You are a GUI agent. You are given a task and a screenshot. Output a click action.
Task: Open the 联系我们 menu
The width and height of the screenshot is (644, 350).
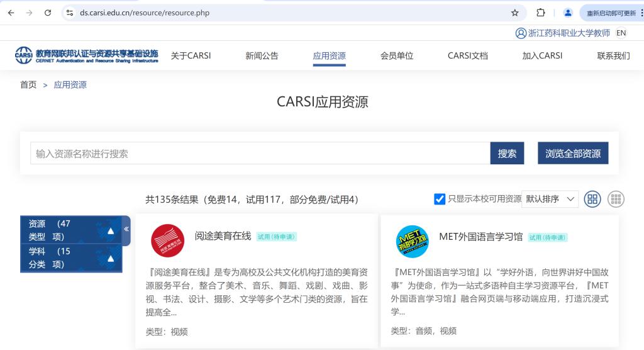(613, 55)
